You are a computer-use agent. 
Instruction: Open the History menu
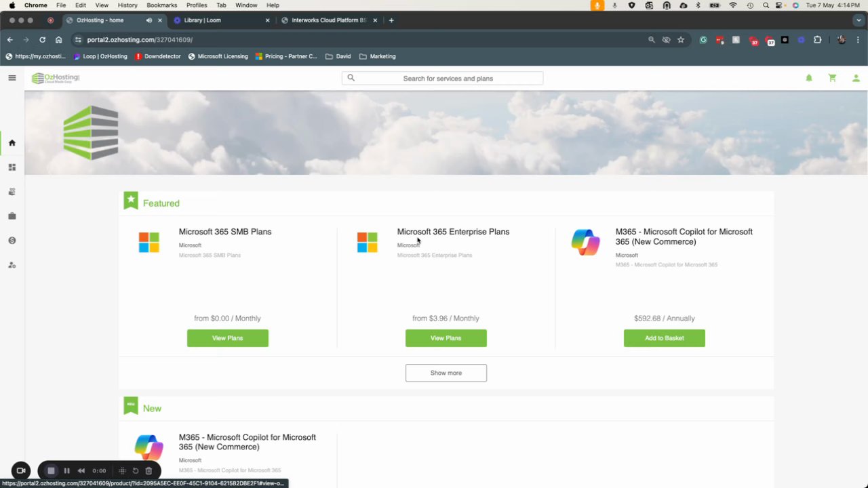tap(127, 5)
